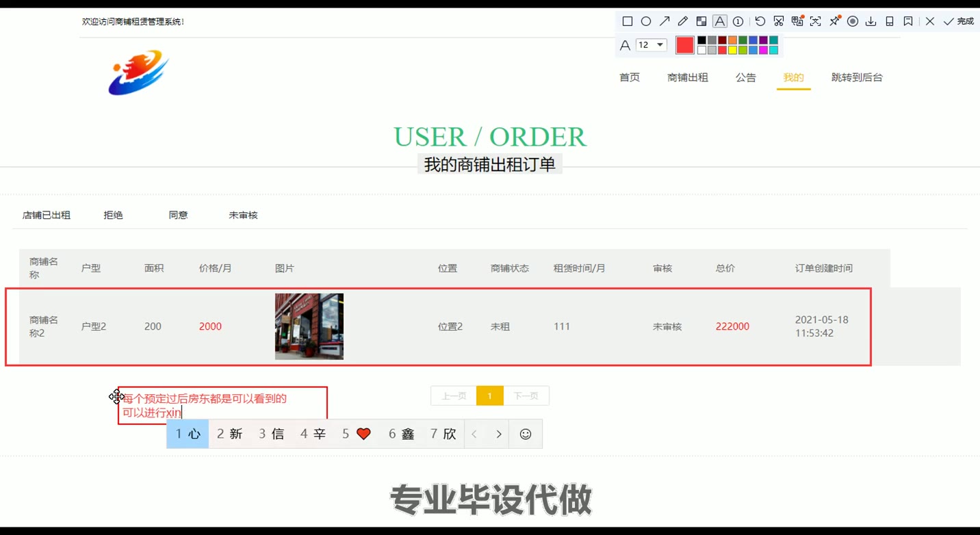
Task: Switch to the 未审核 filter tab
Action: [244, 215]
